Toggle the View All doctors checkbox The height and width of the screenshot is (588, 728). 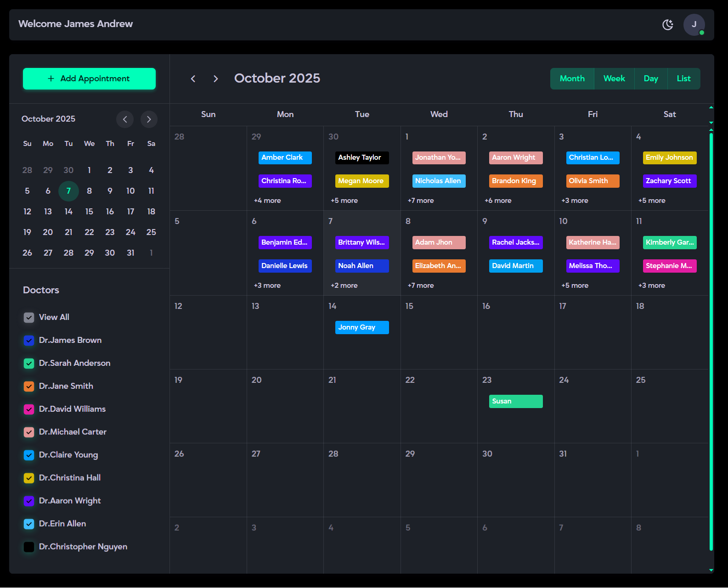point(29,318)
